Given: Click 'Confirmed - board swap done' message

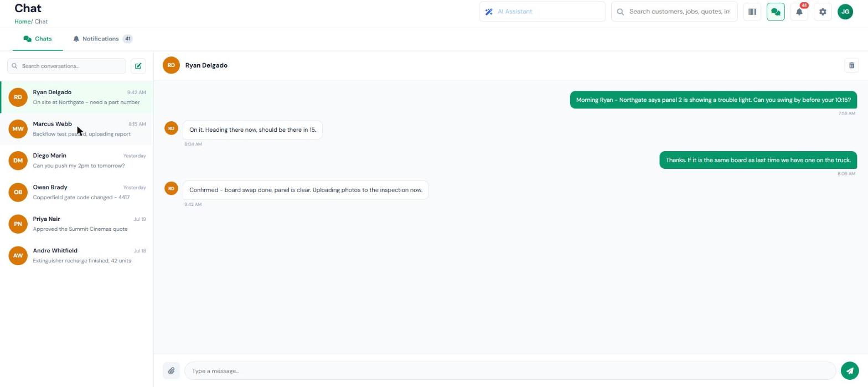Looking at the screenshot, I should point(306,190).
